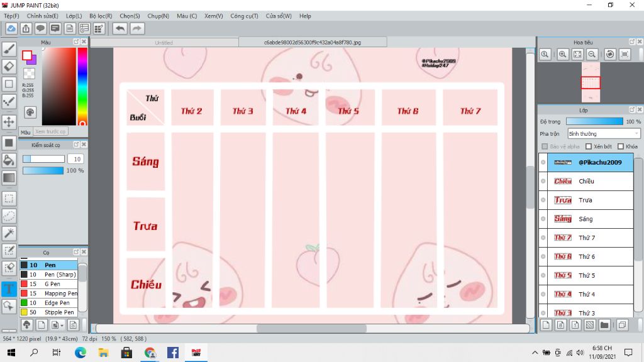Enable the Khóa checkbox
Screen dimensions: 644x362
coord(621,146)
